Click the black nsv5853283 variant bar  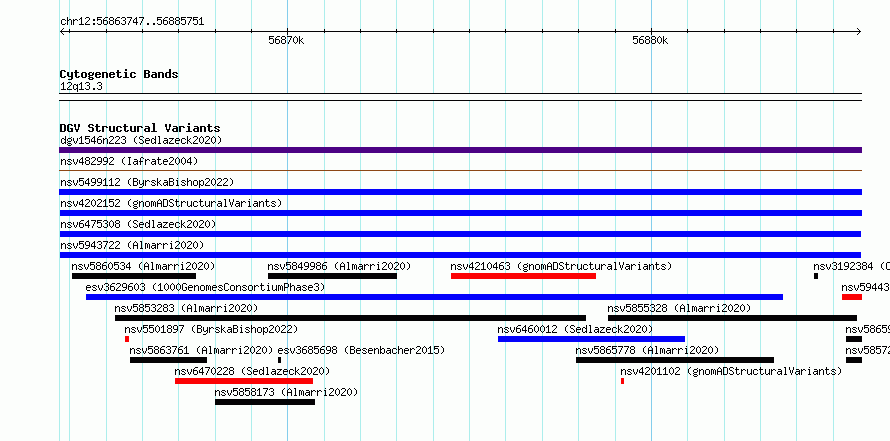[x=350, y=318]
